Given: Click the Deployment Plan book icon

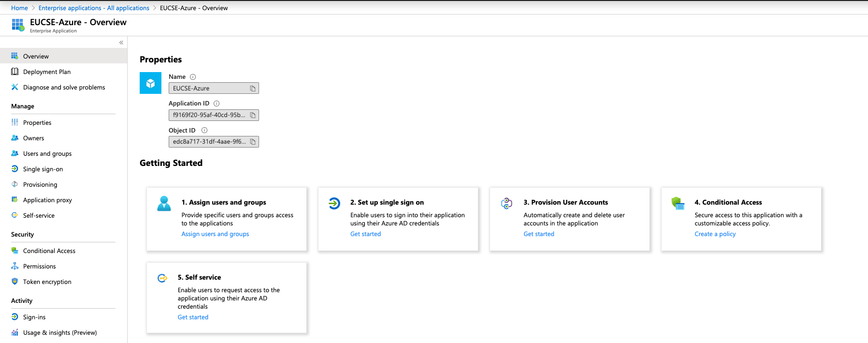Looking at the screenshot, I should tap(14, 72).
